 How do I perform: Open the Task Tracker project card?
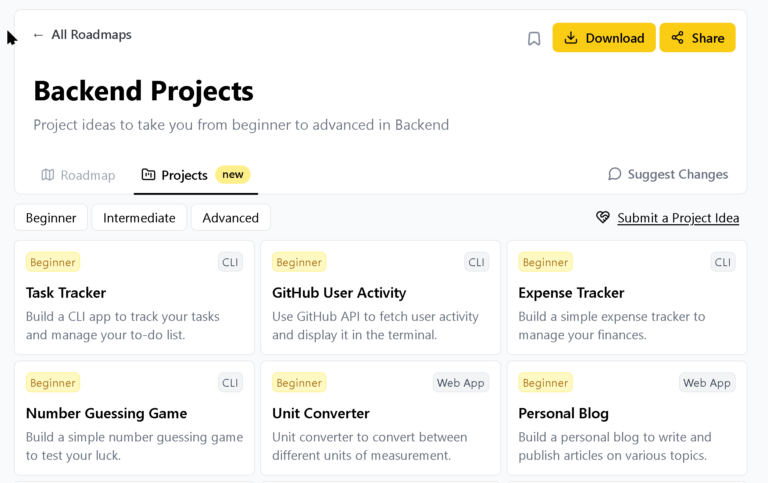tap(134, 297)
